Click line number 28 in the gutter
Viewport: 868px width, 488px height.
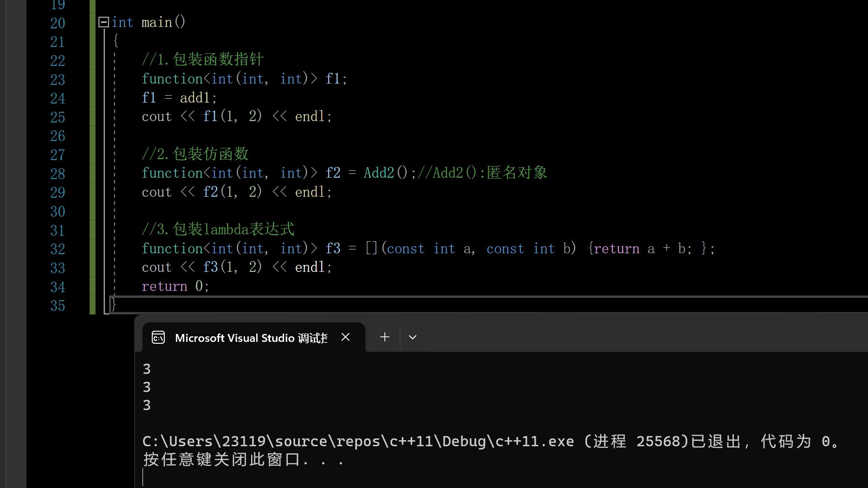pos(58,174)
